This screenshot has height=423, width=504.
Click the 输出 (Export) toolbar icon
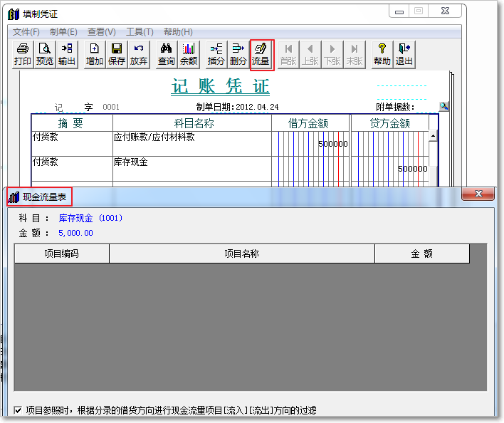click(x=67, y=55)
